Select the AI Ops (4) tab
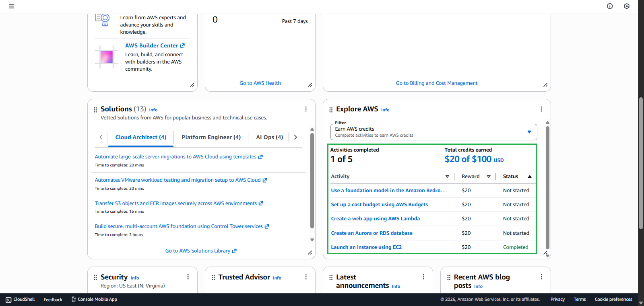644x306 pixels. coord(269,137)
